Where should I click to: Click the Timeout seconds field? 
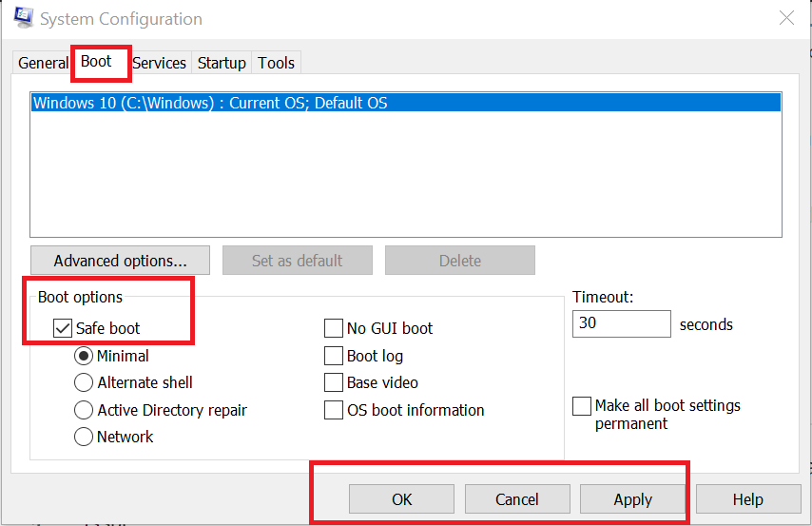point(622,324)
